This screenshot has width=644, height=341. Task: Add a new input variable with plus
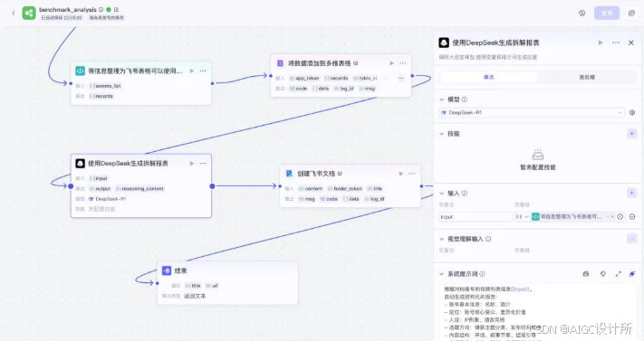coord(631,193)
